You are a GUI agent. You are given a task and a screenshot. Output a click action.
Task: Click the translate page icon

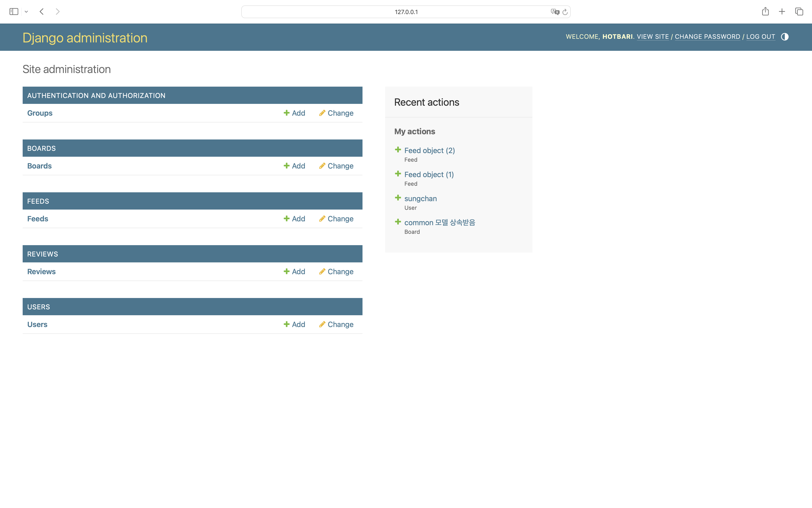point(555,12)
